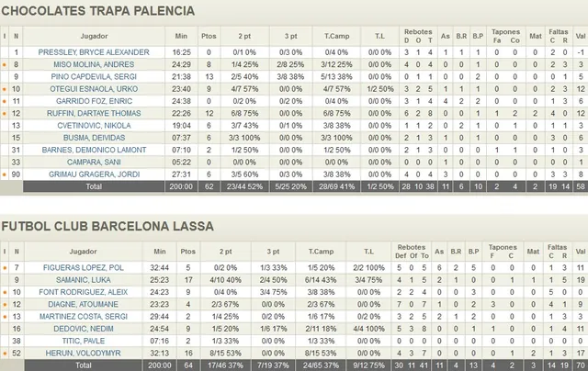Click the Palencia table Jugador column header
This screenshot has width=588, height=371.
(93, 37)
